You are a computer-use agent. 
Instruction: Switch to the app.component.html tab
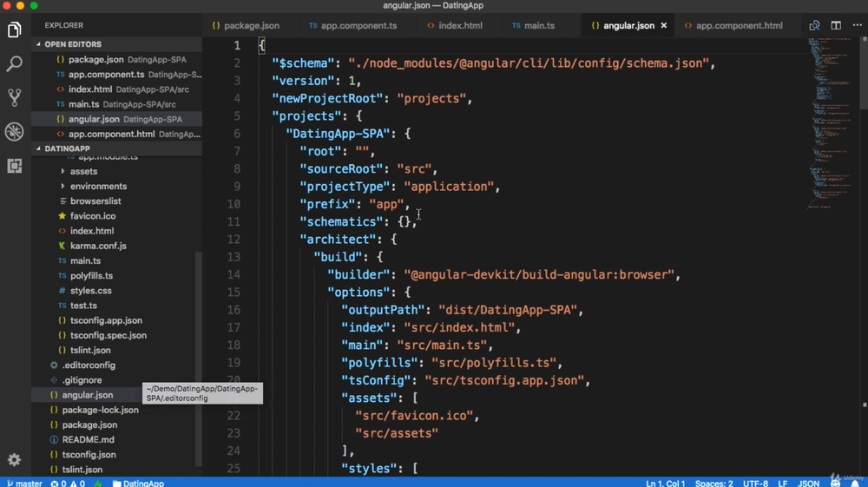[734, 25]
